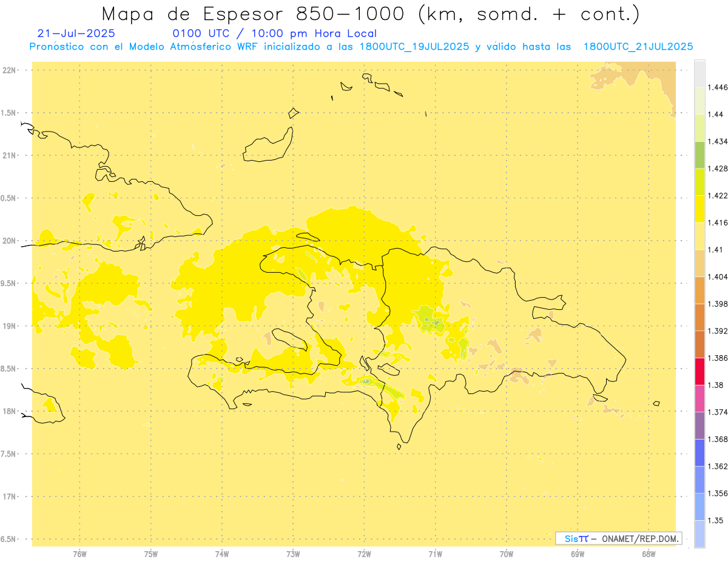Viewport: 728px width, 562px height.
Task: Click the '22N' latitude label
Action: tap(10, 70)
